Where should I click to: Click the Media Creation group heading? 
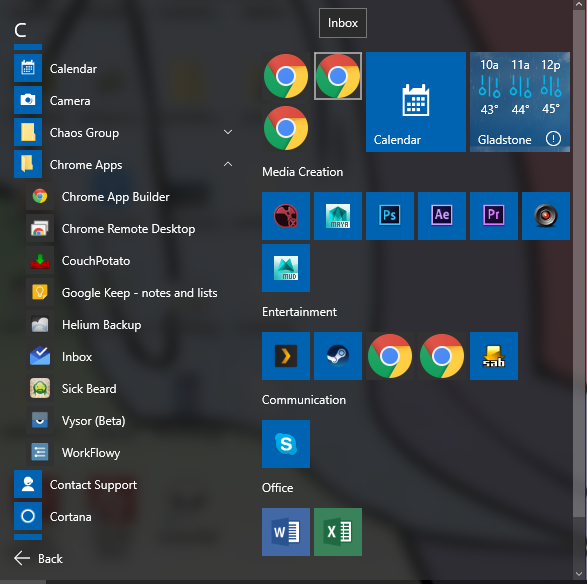pos(302,172)
